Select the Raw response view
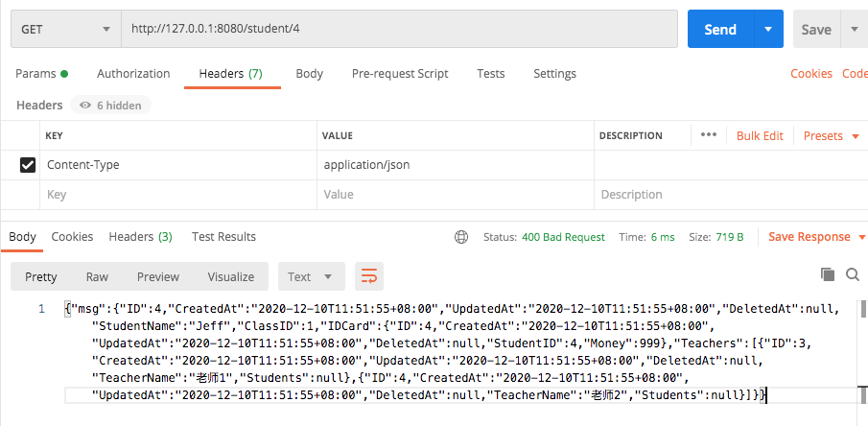868x426 pixels. click(97, 276)
